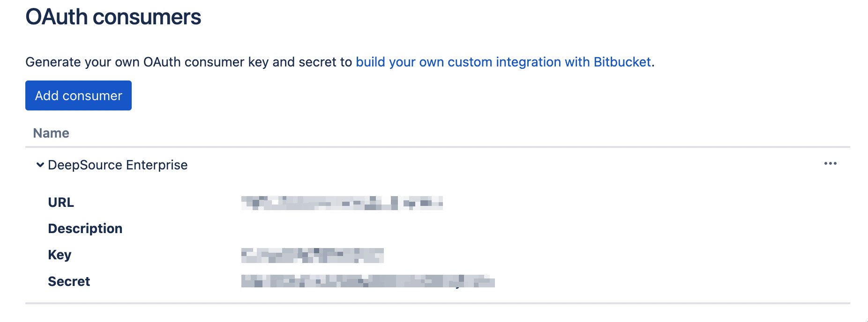Click the Secret field label
The width and height of the screenshot is (868, 322).
click(68, 281)
